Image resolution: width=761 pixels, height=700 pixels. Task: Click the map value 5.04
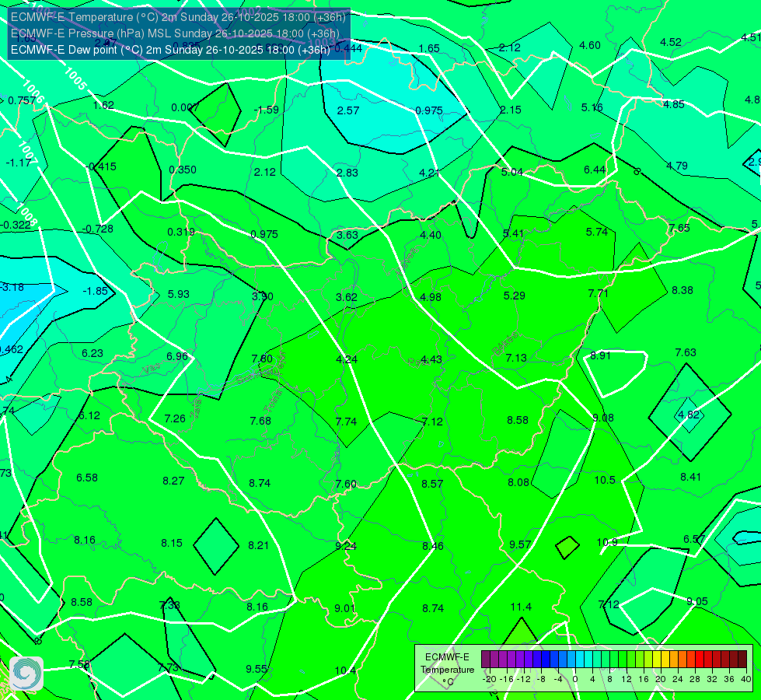[x=512, y=172]
